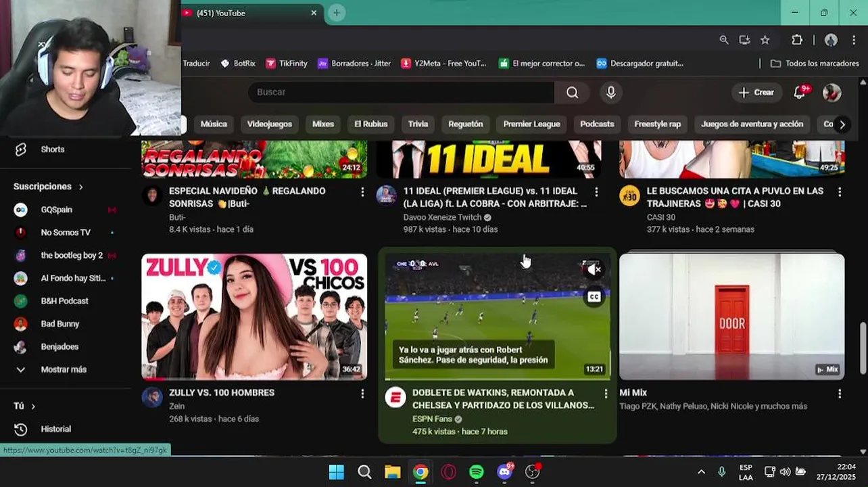Open options menu for DOBLETE DE WATKINS video
The image size is (868, 487).
[606, 394]
